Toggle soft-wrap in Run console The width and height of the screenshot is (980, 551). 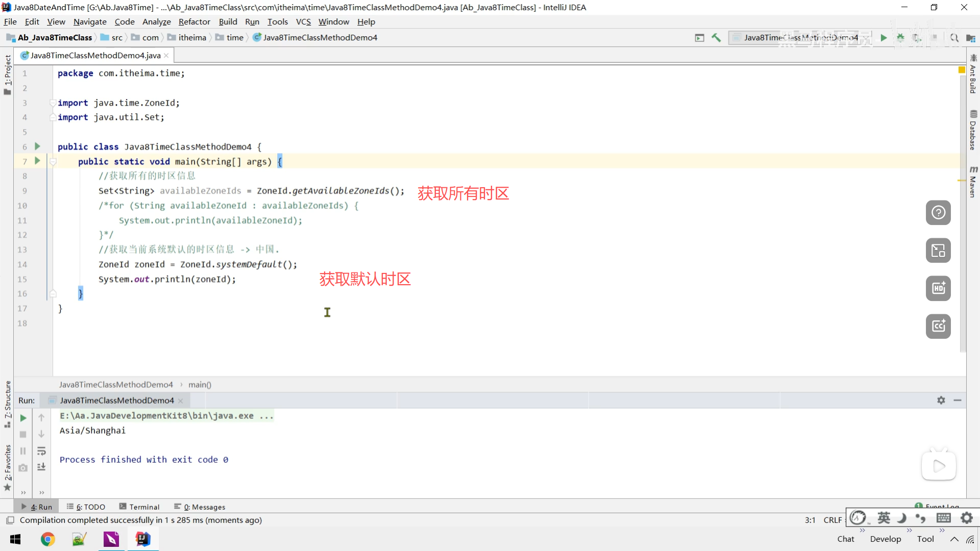(x=41, y=451)
